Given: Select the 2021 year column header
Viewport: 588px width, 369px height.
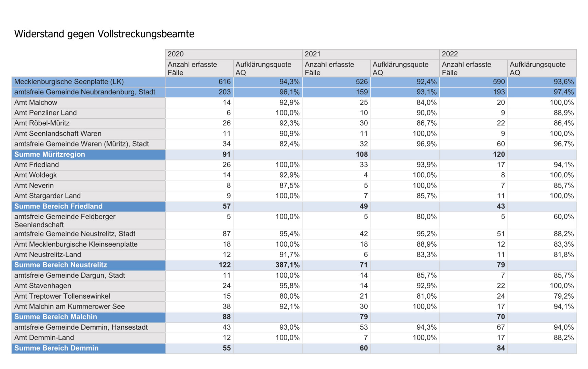Looking at the screenshot, I should pyautogui.click(x=313, y=54).
